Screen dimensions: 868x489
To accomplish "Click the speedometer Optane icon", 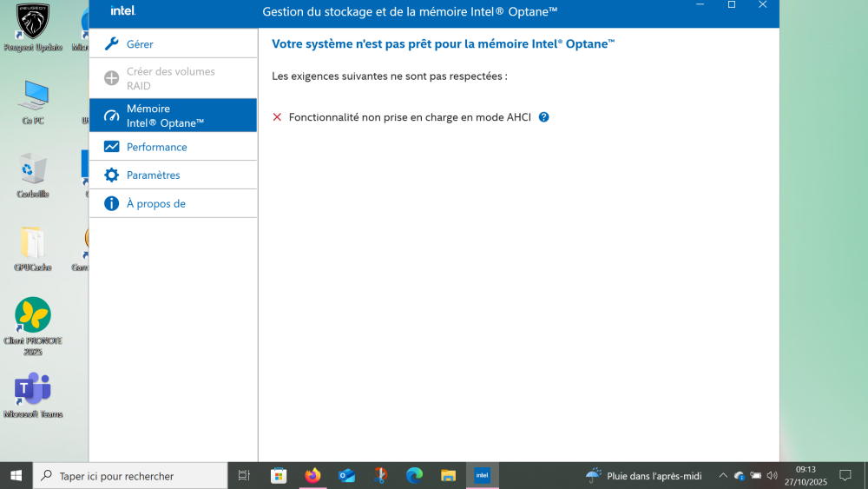I will (x=111, y=116).
